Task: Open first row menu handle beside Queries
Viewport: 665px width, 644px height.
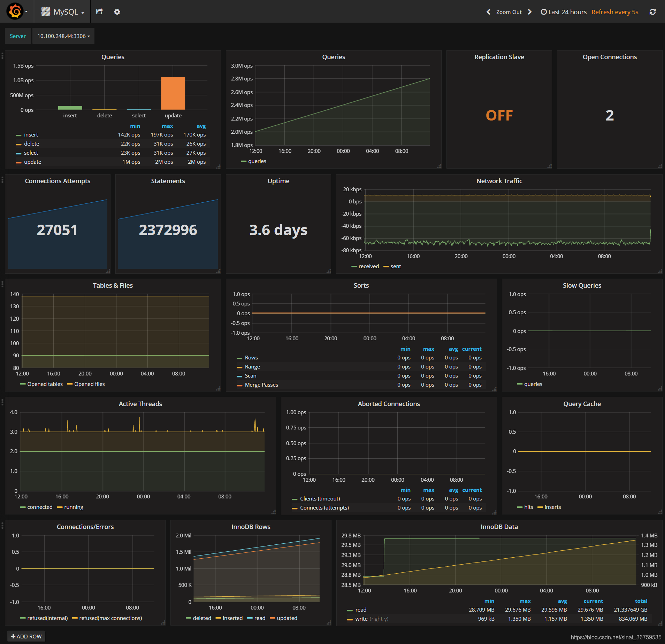Action: [x=2, y=55]
